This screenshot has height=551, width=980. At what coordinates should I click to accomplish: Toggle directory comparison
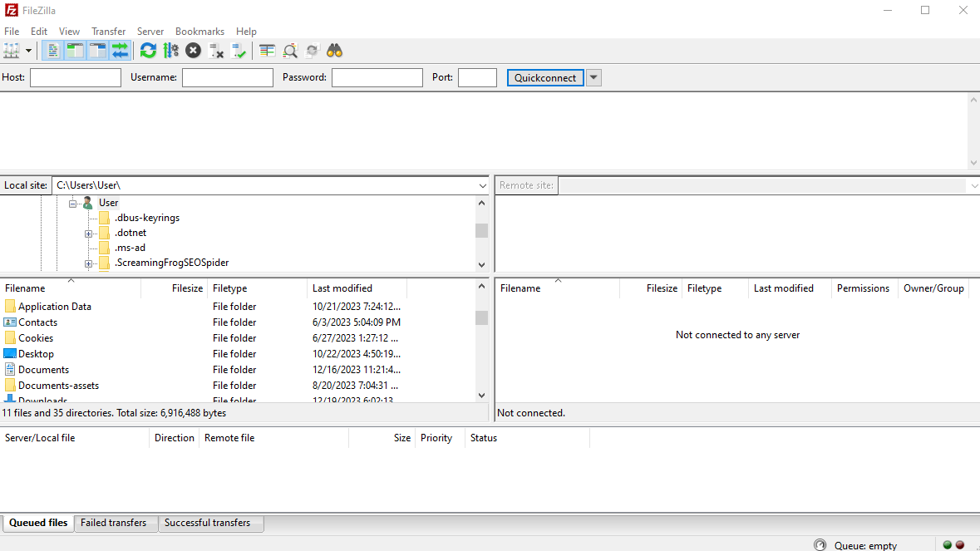(x=289, y=51)
